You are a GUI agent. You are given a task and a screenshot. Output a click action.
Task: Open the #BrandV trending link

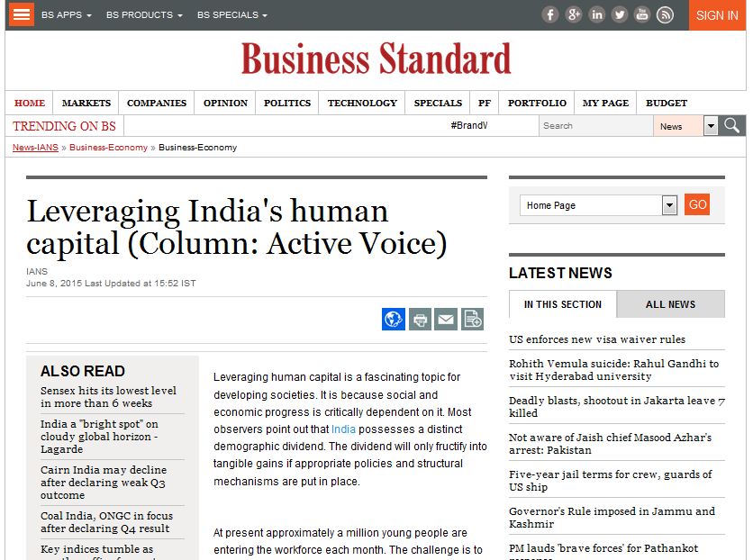click(469, 125)
